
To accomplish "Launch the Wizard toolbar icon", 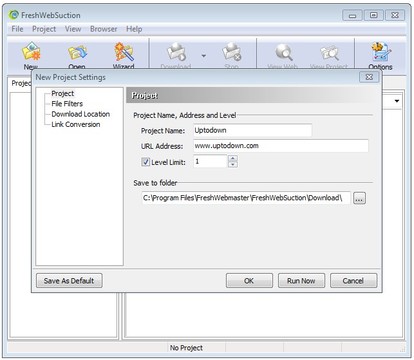I will coord(124,52).
